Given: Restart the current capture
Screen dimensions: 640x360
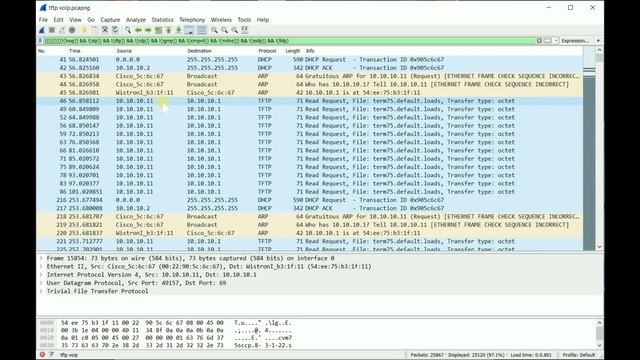Looking at the screenshot, I should click(x=62, y=30).
